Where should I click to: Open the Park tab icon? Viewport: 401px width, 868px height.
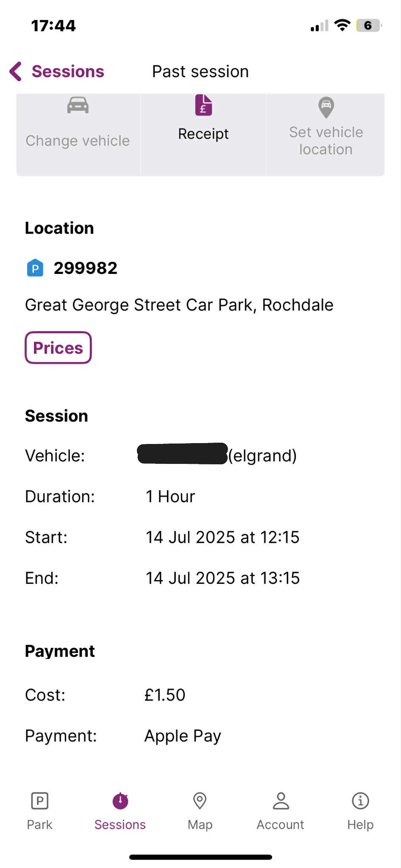[x=40, y=801]
